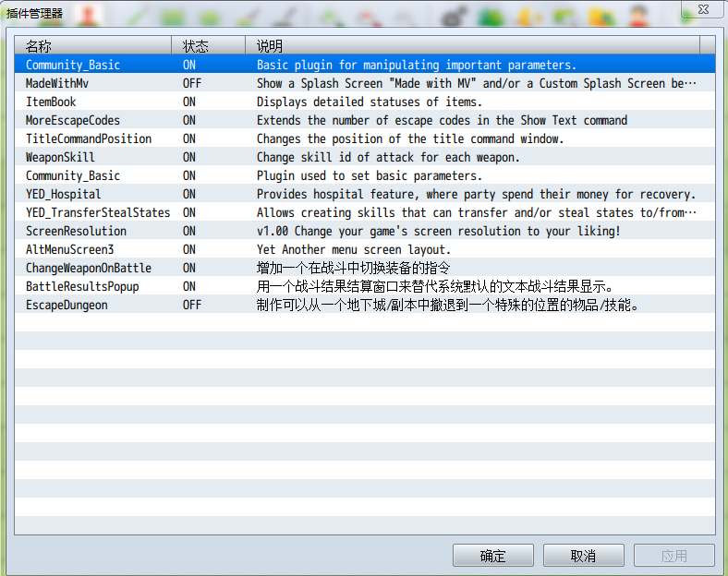Image resolution: width=728 pixels, height=576 pixels.
Task: Click the 名称 column header
Action: [93, 45]
